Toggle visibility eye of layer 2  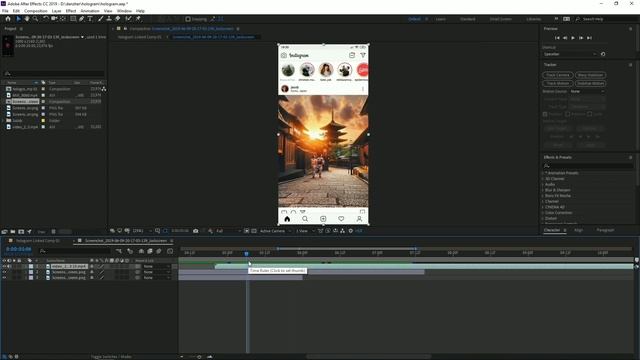click(x=4, y=272)
